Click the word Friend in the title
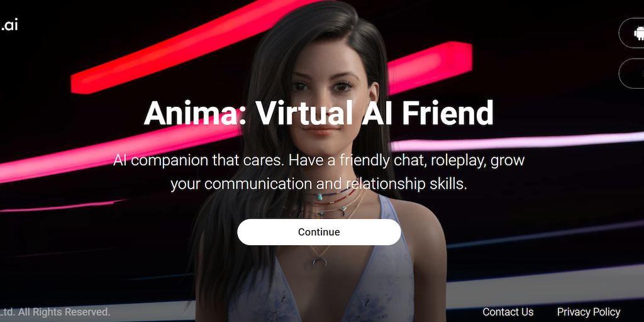The width and height of the screenshot is (644, 322). pos(447,113)
